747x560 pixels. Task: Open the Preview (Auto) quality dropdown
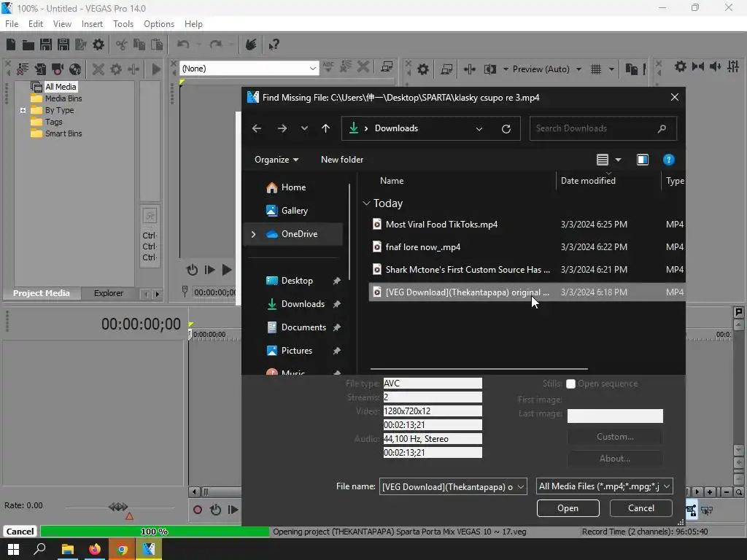[x=578, y=69]
